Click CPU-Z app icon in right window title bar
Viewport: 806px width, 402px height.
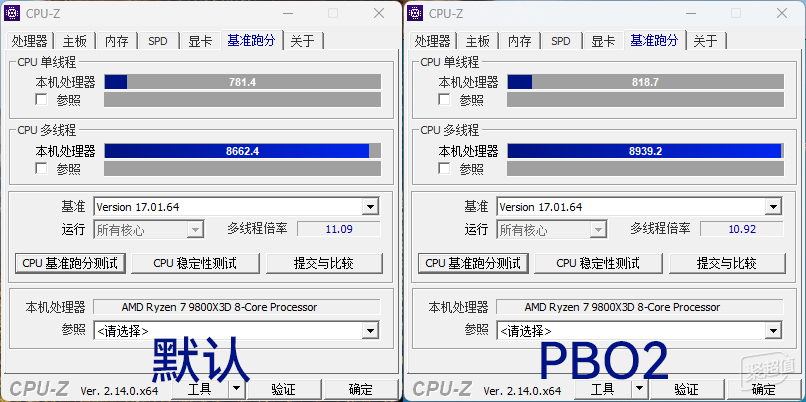pos(415,13)
